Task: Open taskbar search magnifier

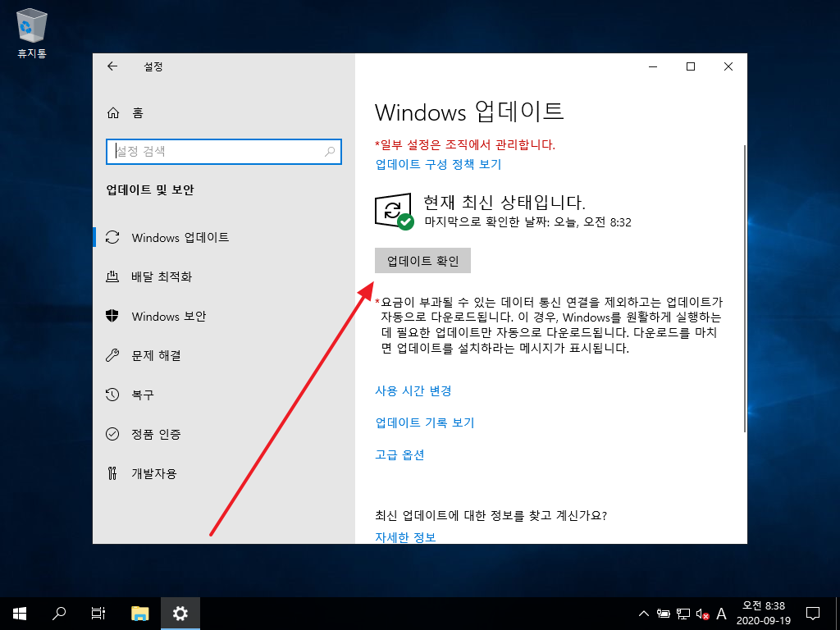Action: (x=59, y=614)
